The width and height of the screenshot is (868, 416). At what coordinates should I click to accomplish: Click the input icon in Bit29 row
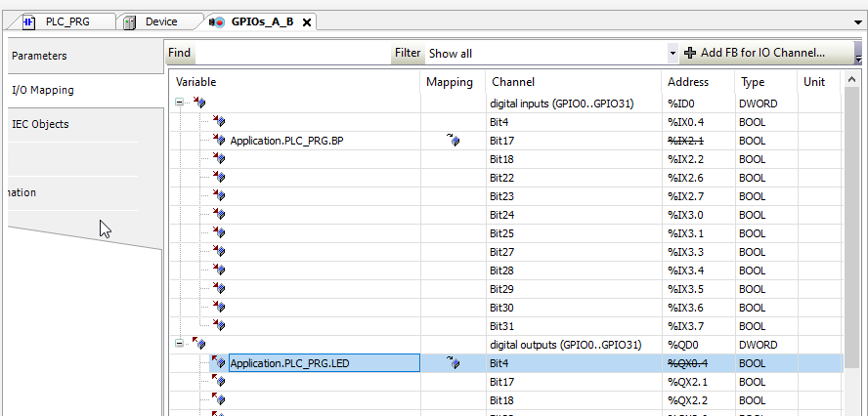click(x=219, y=288)
